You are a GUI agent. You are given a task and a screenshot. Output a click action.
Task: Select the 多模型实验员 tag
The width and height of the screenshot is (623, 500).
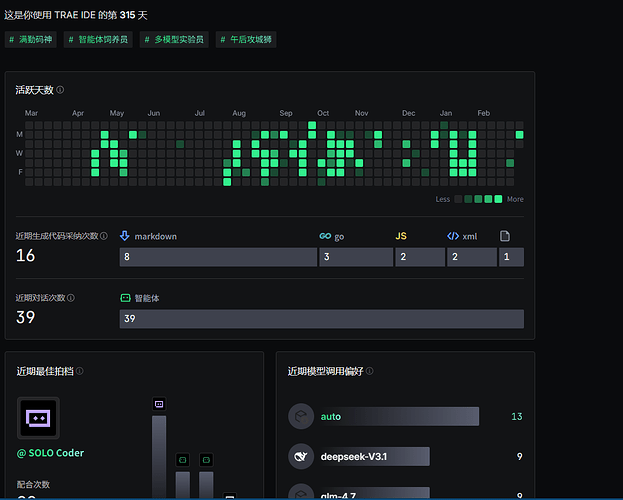coord(174,39)
